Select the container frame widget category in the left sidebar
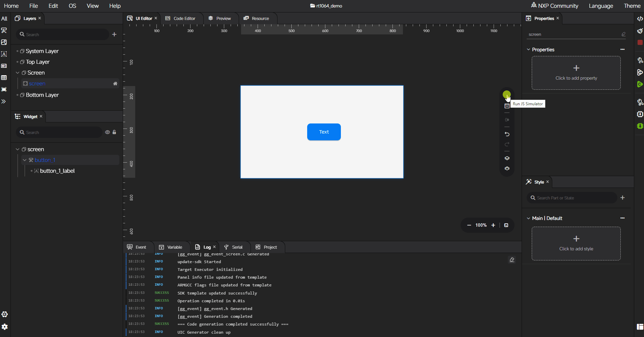This screenshot has height=337, width=644. point(4,89)
